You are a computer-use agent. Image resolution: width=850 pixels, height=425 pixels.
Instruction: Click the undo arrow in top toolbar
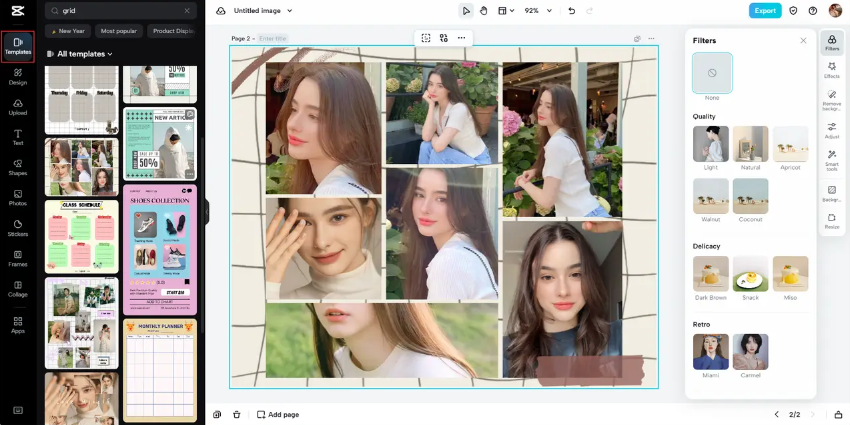[x=571, y=11]
